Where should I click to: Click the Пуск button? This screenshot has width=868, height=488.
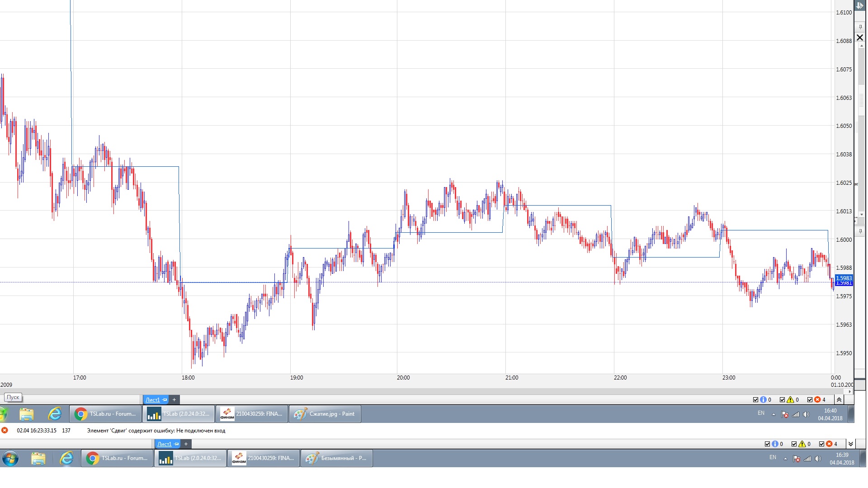[13, 397]
